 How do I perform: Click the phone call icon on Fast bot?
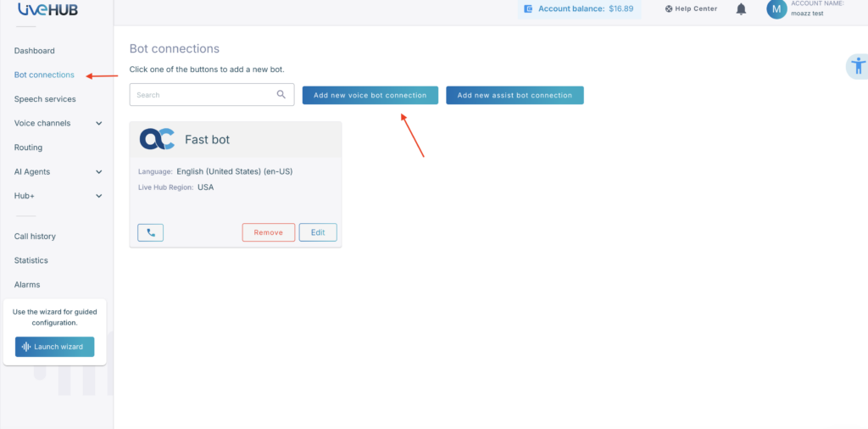click(x=150, y=232)
